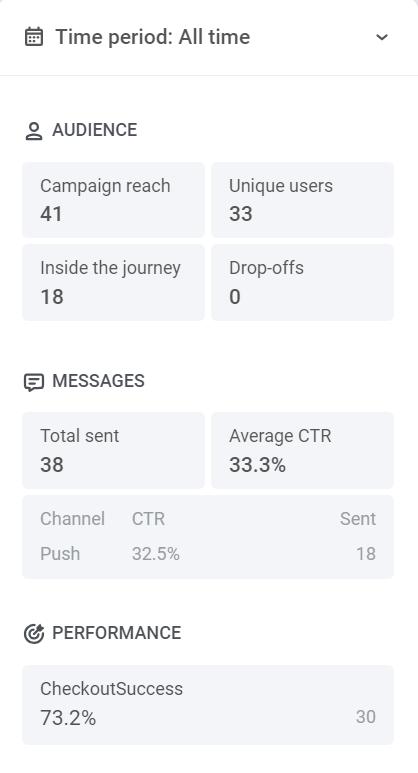Click the Push channel row
418x773 pixels.
pyautogui.click(x=208, y=554)
